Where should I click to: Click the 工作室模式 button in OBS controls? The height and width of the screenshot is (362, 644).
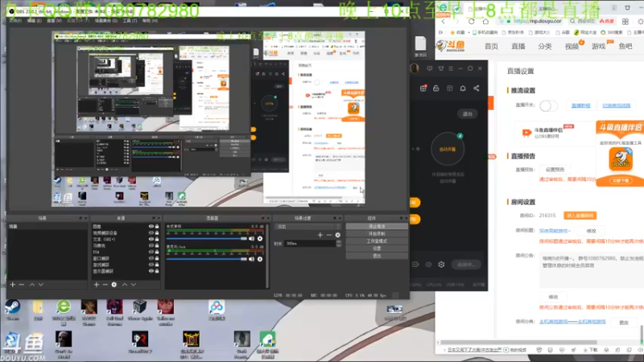(377, 241)
